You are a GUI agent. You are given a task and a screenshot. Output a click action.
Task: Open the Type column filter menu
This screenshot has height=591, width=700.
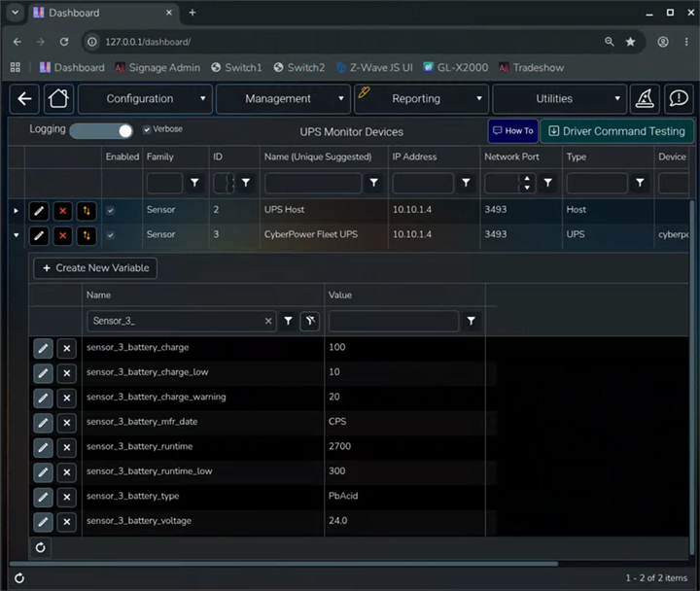(640, 183)
